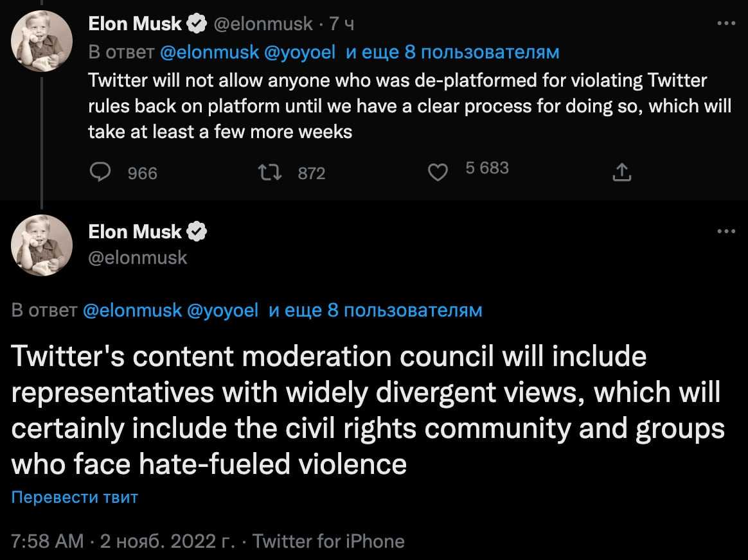This screenshot has height=560, width=748.
Task: Retweet the de-platformed tweet with 872 retweets
Action: [265, 172]
